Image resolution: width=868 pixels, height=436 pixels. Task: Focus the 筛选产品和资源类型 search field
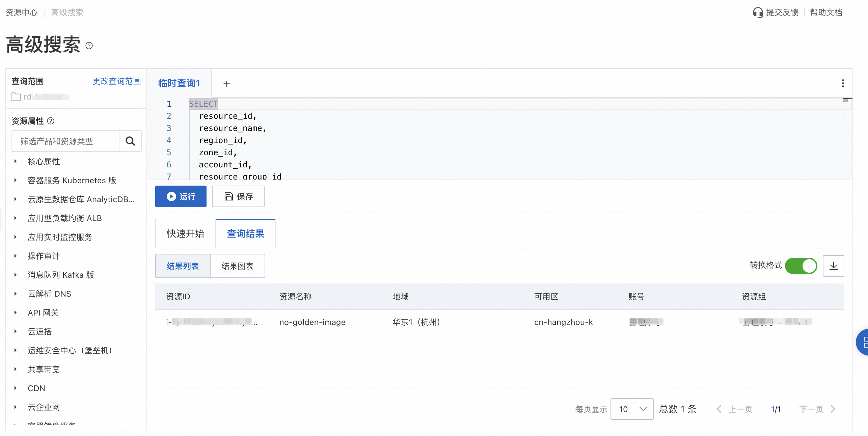click(x=66, y=141)
